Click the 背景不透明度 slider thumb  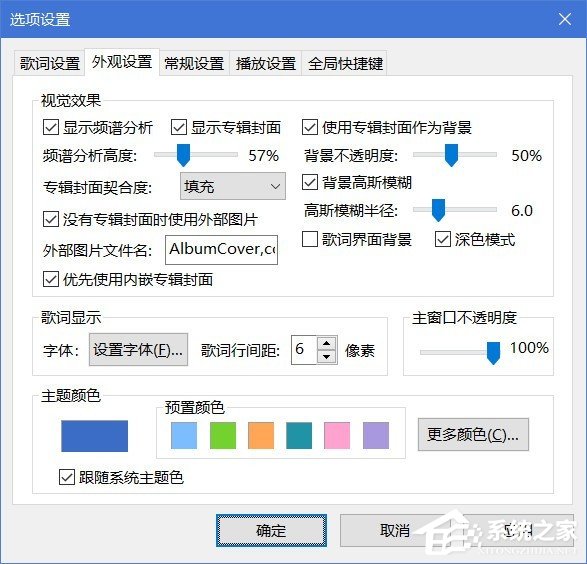tap(451, 155)
